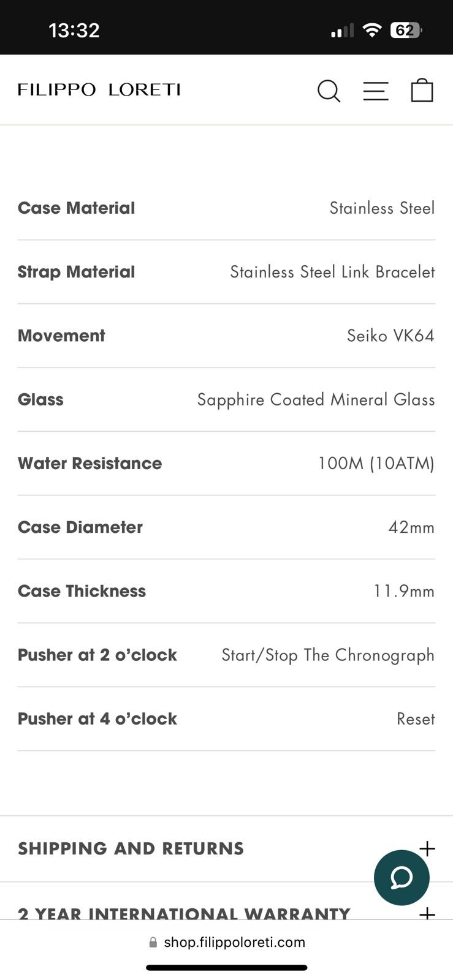The height and width of the screenshot is (980, 453).
Task: Tap the shop.filippoloreti.com address bar
Action: click(234, 942)
